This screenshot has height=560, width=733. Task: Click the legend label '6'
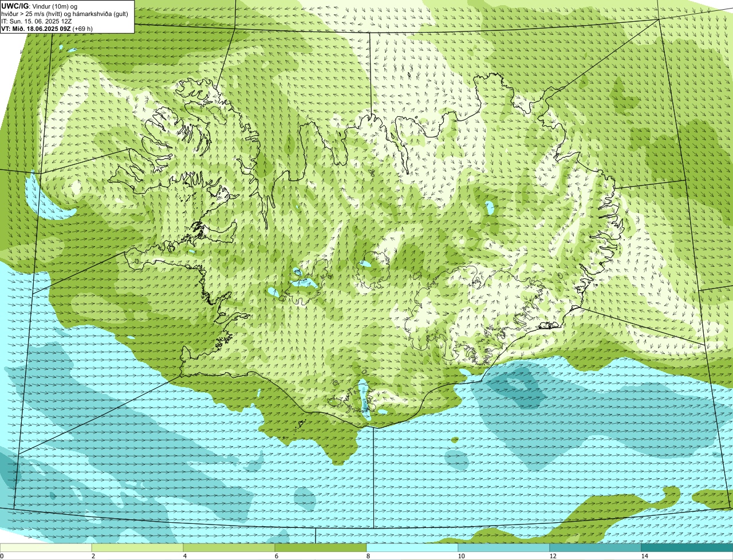click(x=276, y=556)
